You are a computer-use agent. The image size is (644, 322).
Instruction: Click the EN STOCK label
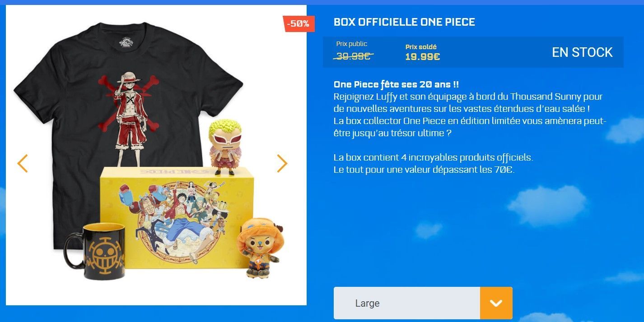pyautogui.click(x=582, y=52)
